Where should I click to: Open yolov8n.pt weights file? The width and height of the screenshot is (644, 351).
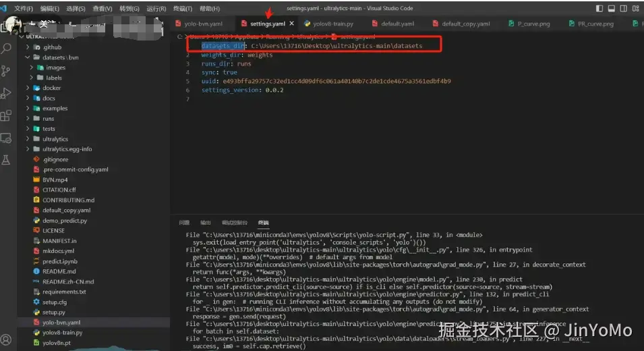[x=56, y=343]
